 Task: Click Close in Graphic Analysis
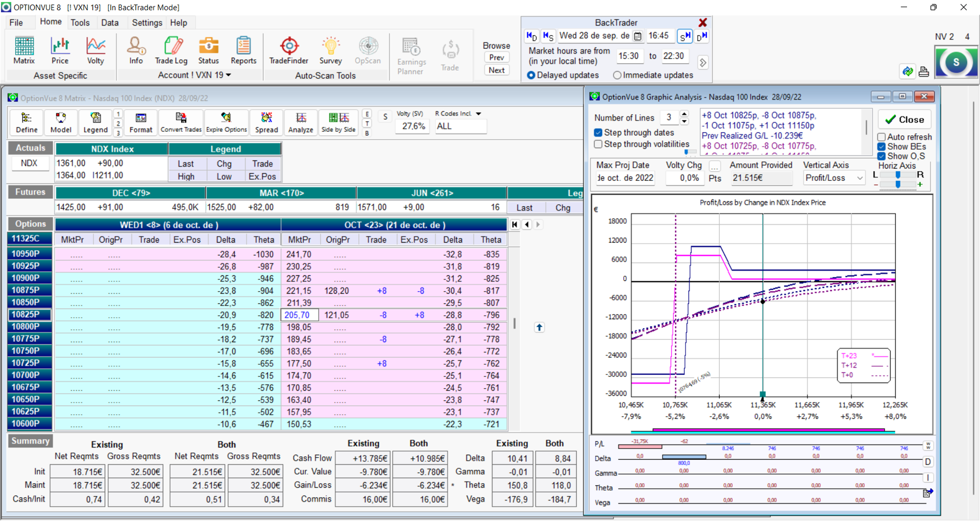click(x=905, y=120)
